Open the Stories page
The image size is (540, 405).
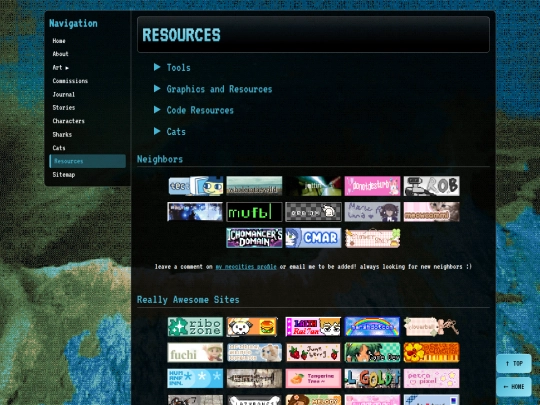[64, 107]
